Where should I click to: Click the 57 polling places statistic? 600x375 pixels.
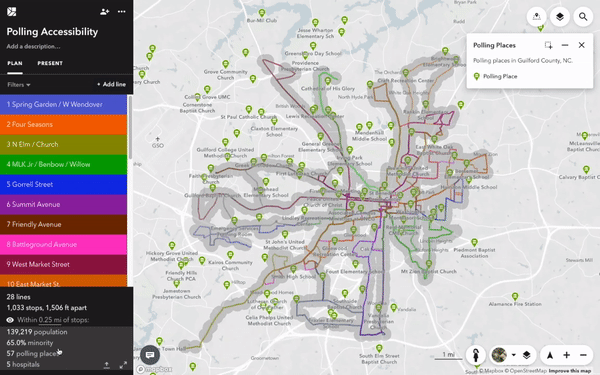[x=32, y=354]
